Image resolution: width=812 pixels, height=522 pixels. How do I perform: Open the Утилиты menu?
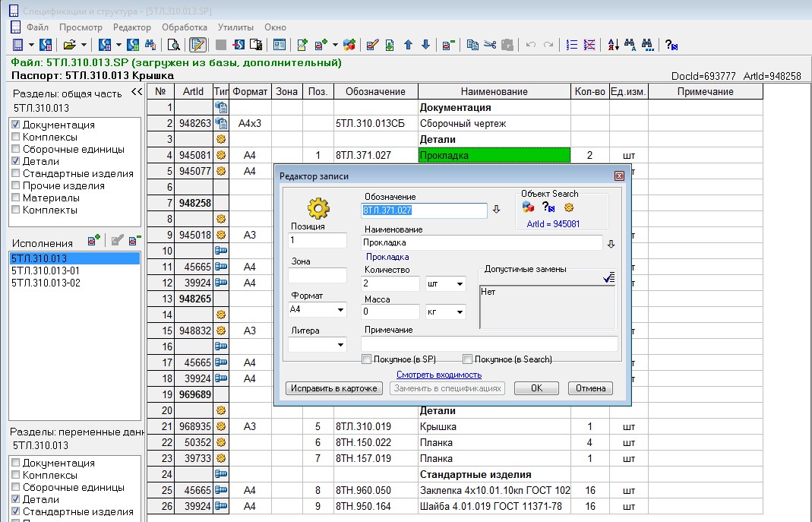235,27
